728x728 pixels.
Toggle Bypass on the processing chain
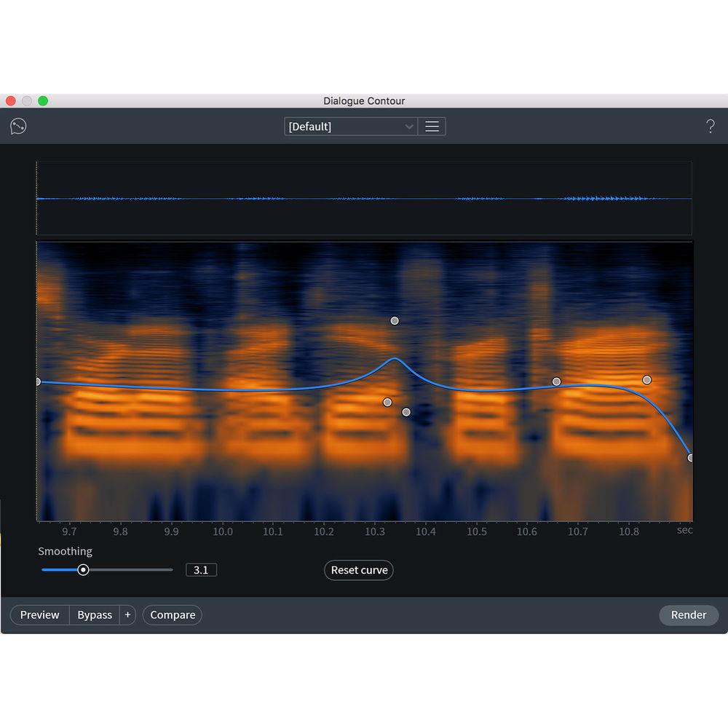[x=94, y=615]
